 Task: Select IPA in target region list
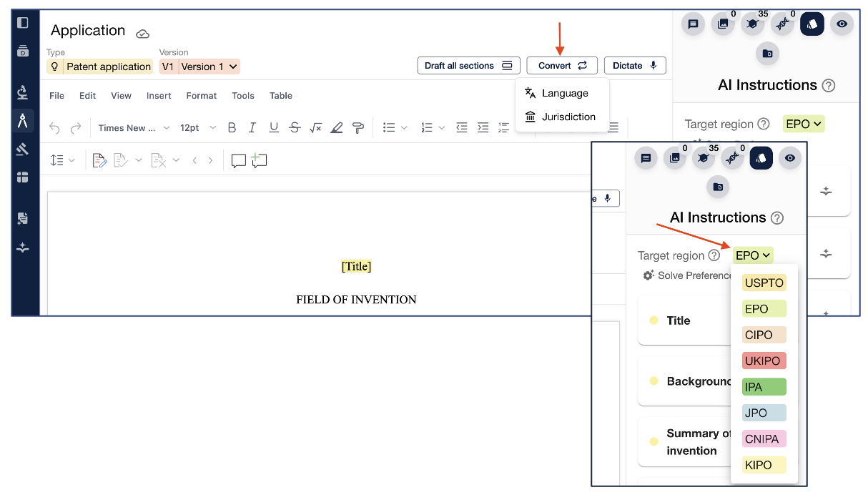click(764, 387)
